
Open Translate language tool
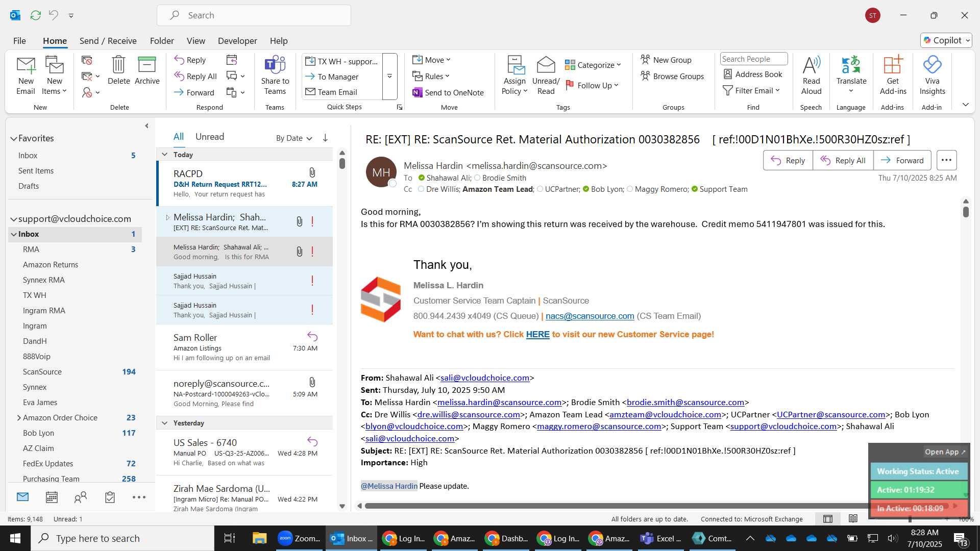pyautogui.click(x=851, y=75)
